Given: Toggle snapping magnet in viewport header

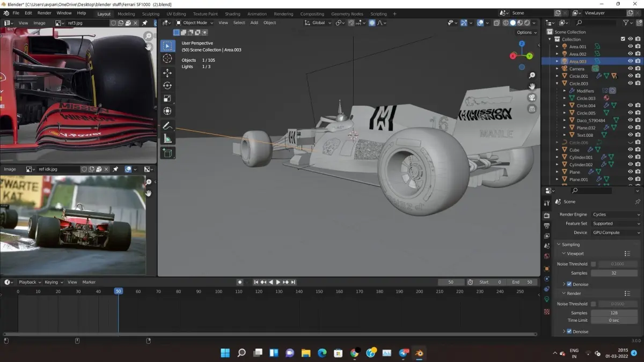Looking at the screenshot, I should pos(351,23).
